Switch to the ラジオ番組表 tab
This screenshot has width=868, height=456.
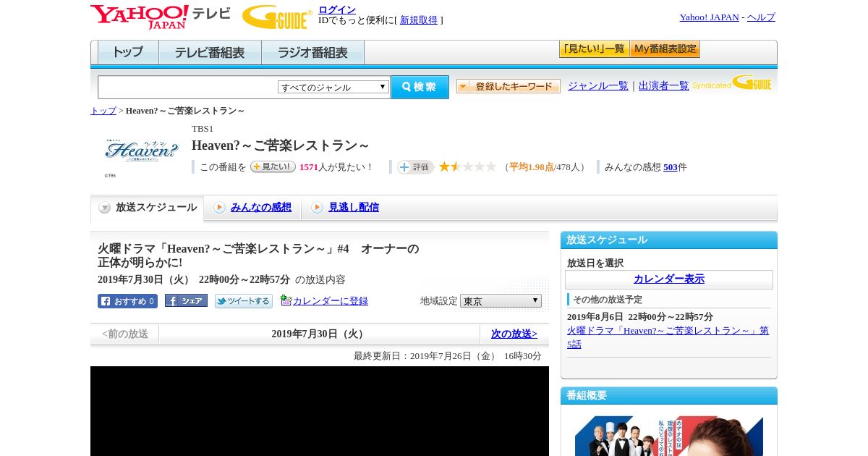pos(312,53)
